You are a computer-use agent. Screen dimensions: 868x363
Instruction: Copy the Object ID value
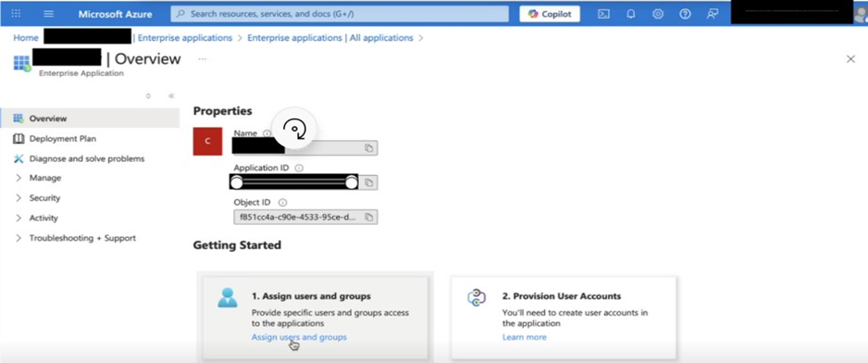point(368,218)
